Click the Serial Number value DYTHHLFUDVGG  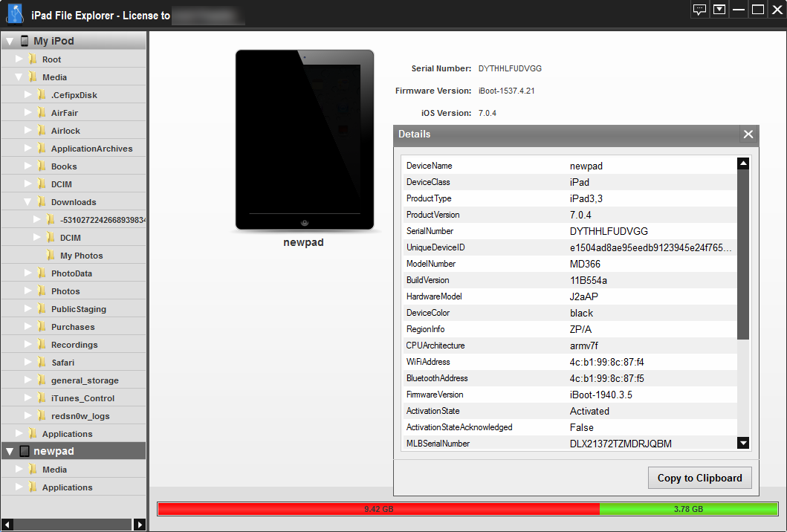pos(510,68)
